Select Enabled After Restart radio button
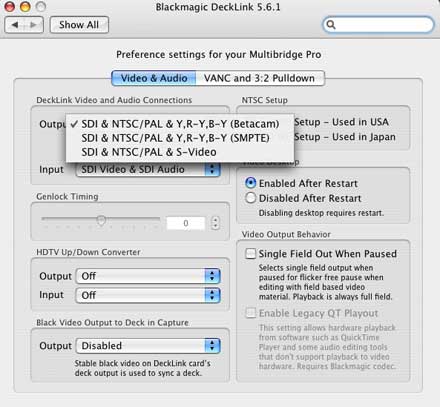 click(251, 183)
